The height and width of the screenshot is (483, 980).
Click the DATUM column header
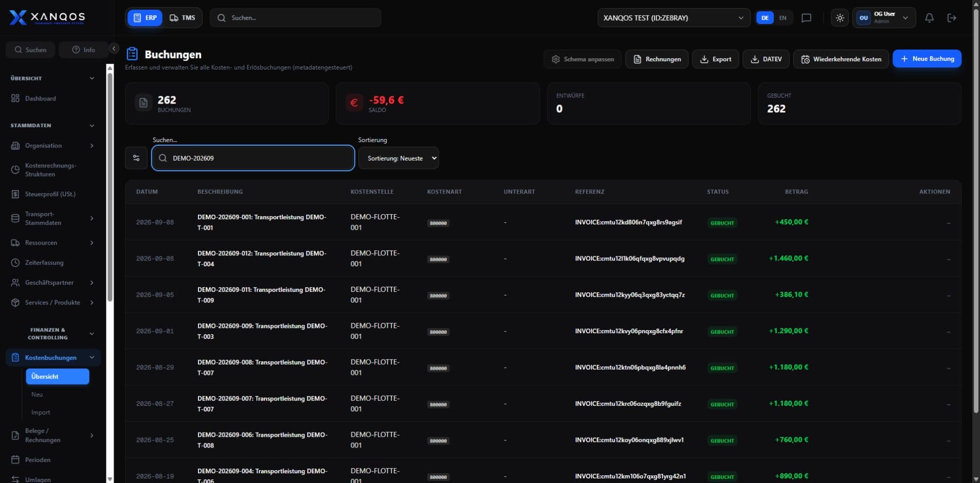pos(147,192)
